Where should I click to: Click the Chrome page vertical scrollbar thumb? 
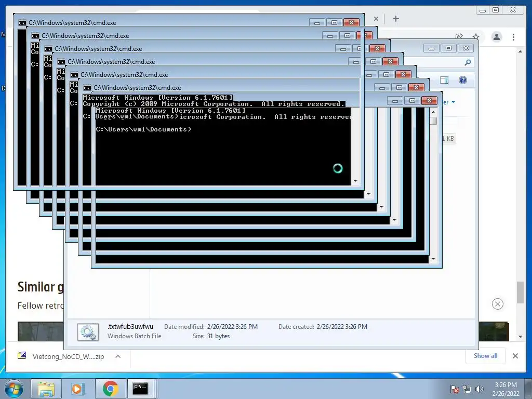(x=520, y=292)
